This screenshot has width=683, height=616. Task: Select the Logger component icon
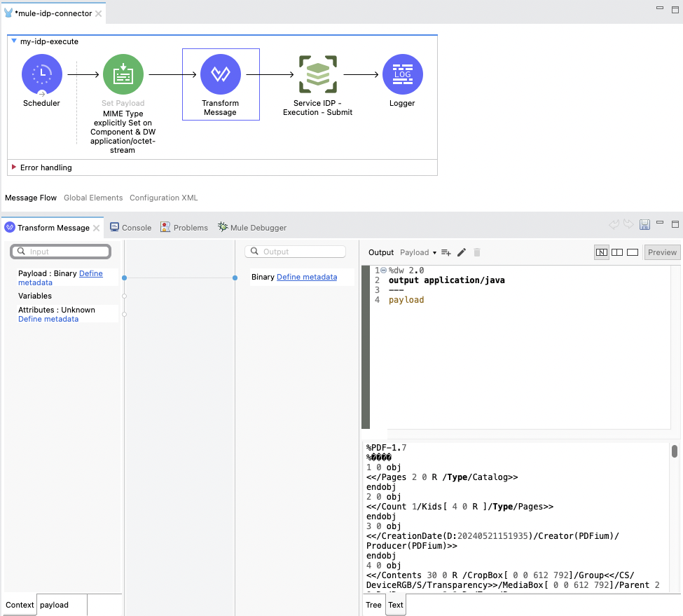(x=402, y=74)
